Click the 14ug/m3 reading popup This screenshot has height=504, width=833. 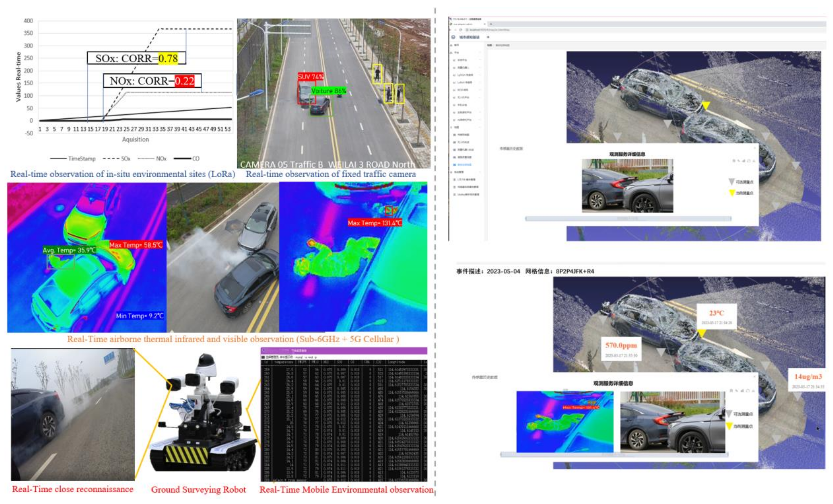coord(808,380)
